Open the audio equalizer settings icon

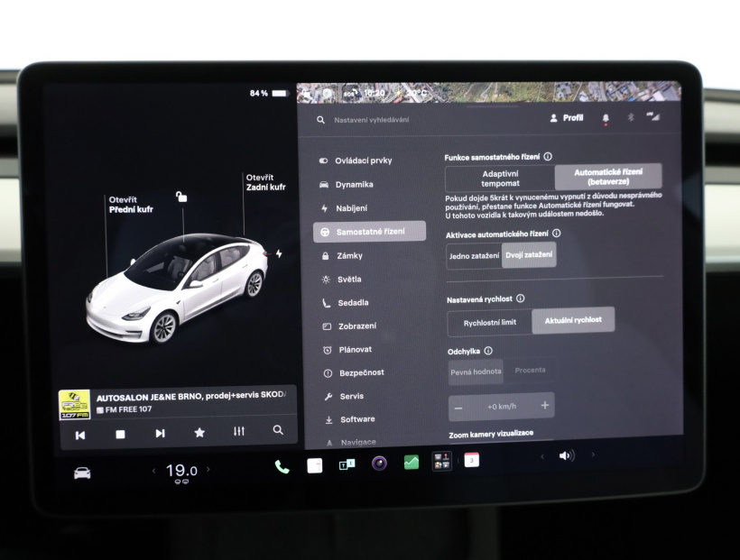[239, 431]
